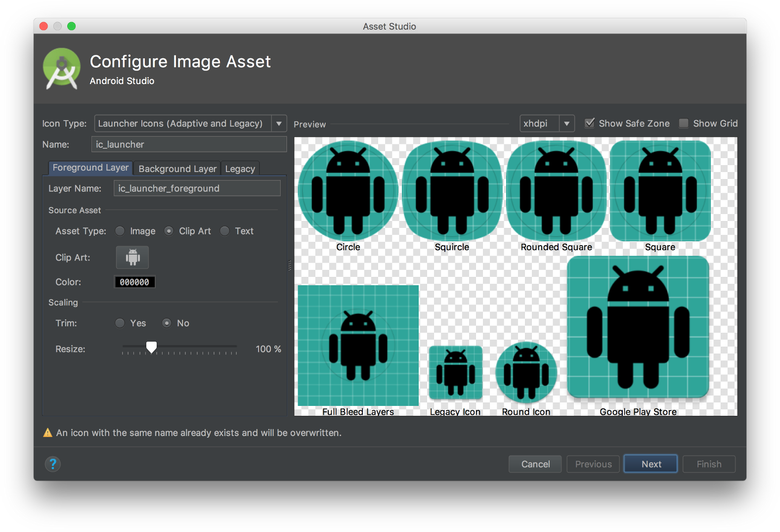The width and height of the screenshot is (780, 532).
Task: Click the Resize slider handle
Action: 152,348
